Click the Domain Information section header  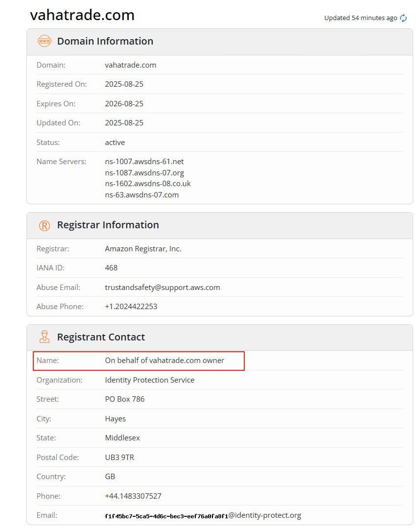click(x=105, y=42)
